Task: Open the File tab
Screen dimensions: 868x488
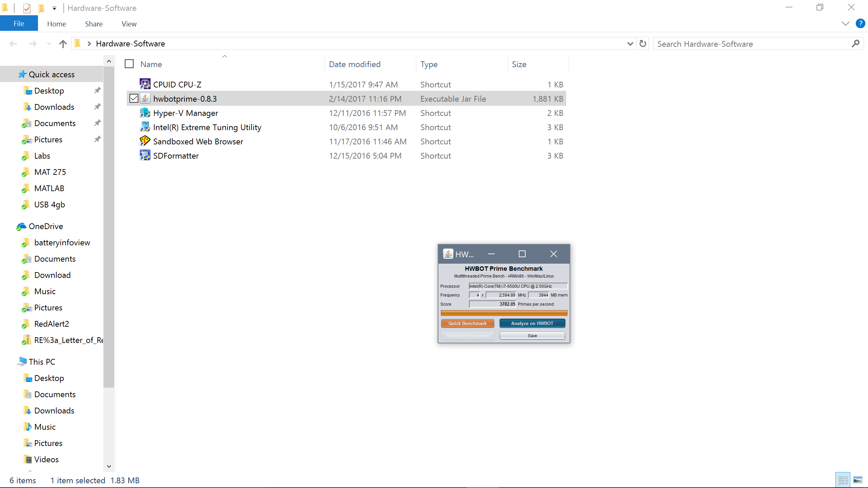Action: [x=19, y=24]
